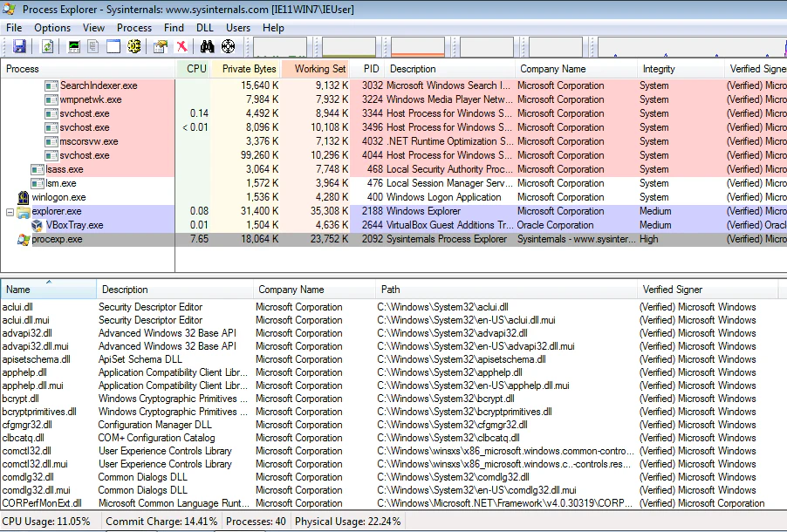Select advapi32.dll in the lower pane
Image resolution: width=787 pixels, height=532 pixels.
pyautogui.click(x=28, y=333)
